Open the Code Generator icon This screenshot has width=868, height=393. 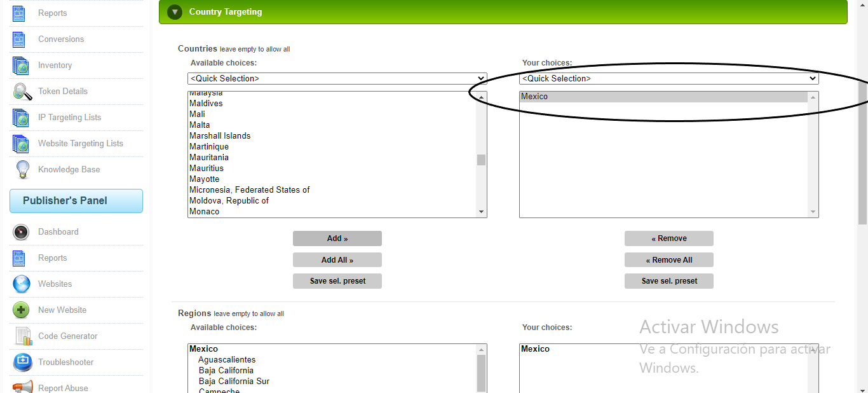[22, 336]
